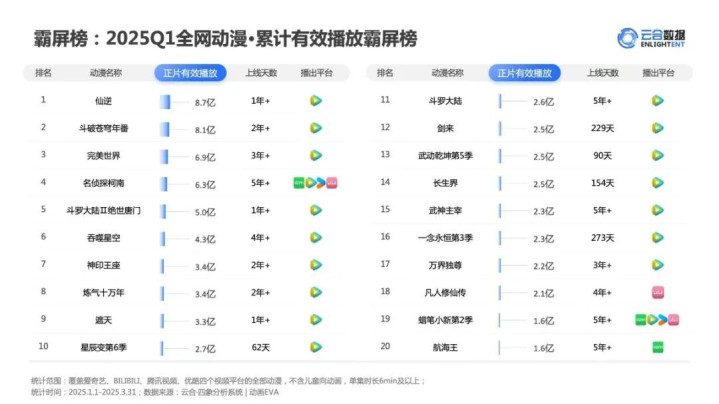Viewport: 719px width, 404px height.
Task: Click the 8.7亿 play count value
Action: pos(205,102)
